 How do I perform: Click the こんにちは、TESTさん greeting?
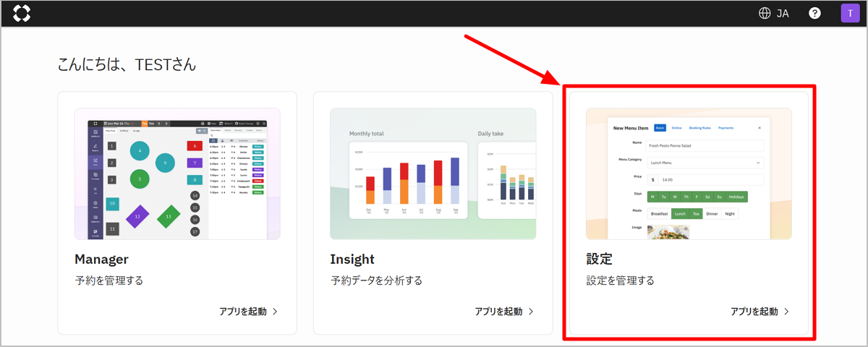(x=127, y=64)
